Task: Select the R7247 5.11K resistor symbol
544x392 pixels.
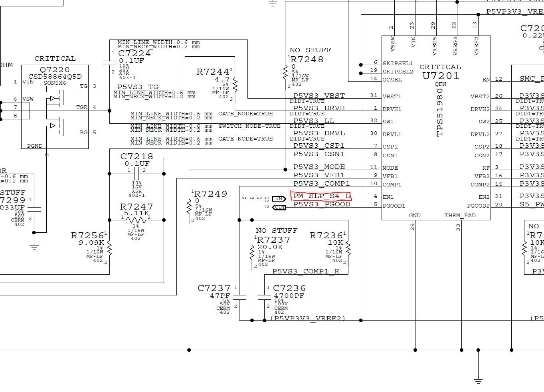Action: point(136,220)
